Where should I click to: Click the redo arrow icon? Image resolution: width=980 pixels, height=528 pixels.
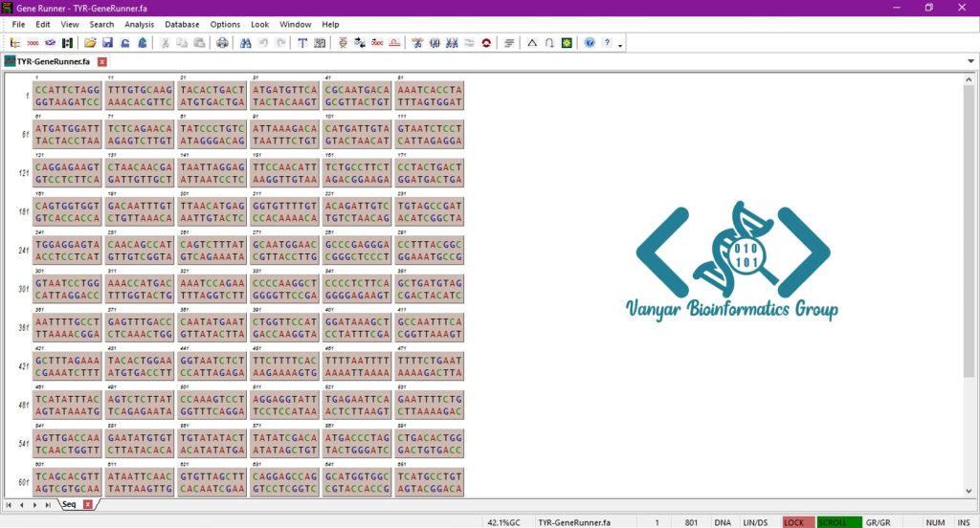[280, 42]
